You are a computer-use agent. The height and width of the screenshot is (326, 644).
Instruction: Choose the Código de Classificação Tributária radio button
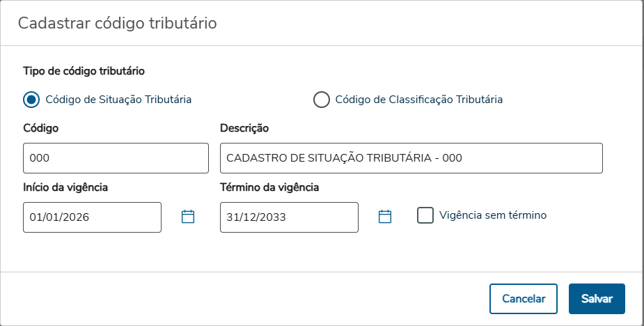click(x=321, y=100)
